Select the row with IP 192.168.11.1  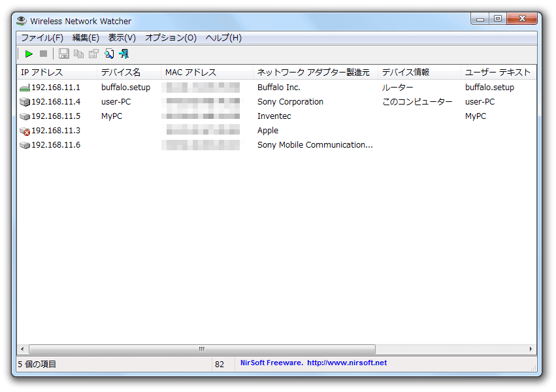(276, 87)
